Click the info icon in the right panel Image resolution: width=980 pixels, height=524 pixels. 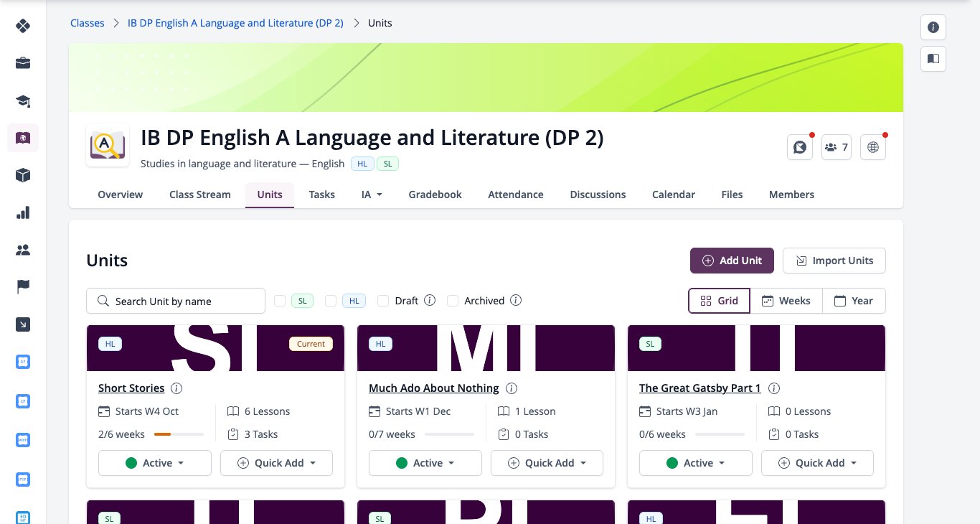click(933, 27)
